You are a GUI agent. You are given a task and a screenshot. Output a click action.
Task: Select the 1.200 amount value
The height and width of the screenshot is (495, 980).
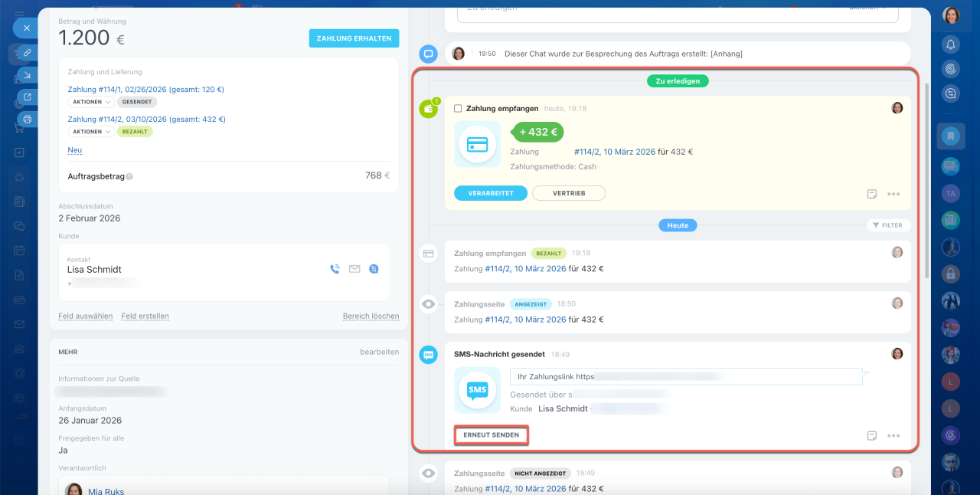(x=84, y=38)
